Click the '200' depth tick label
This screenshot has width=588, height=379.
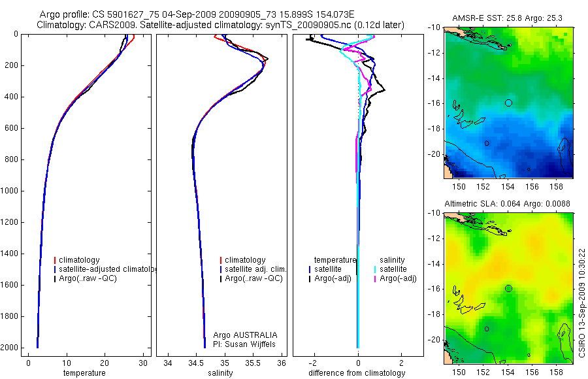click(x=12, y=65)
